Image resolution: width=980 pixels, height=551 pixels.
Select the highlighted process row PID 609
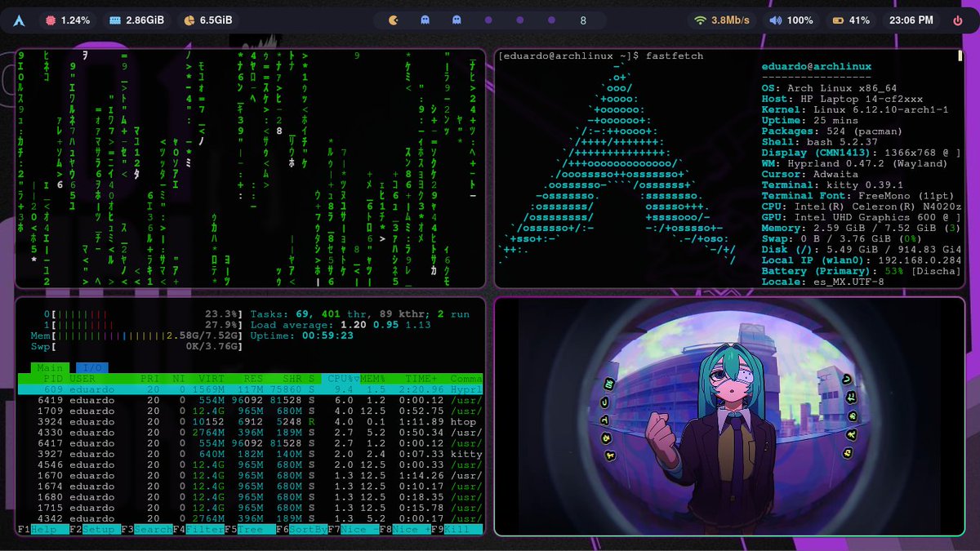coord(250,389)
